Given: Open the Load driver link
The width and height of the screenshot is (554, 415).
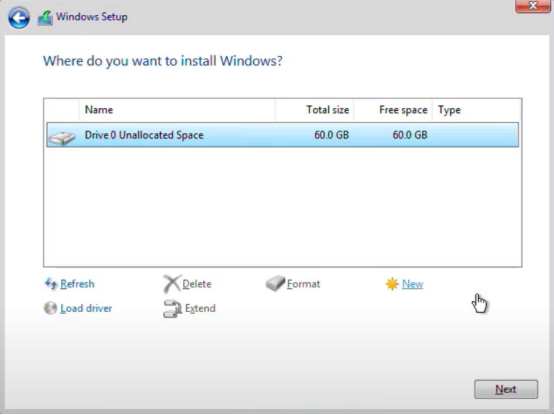Looking at the screenshot, I should pos(86,308).
